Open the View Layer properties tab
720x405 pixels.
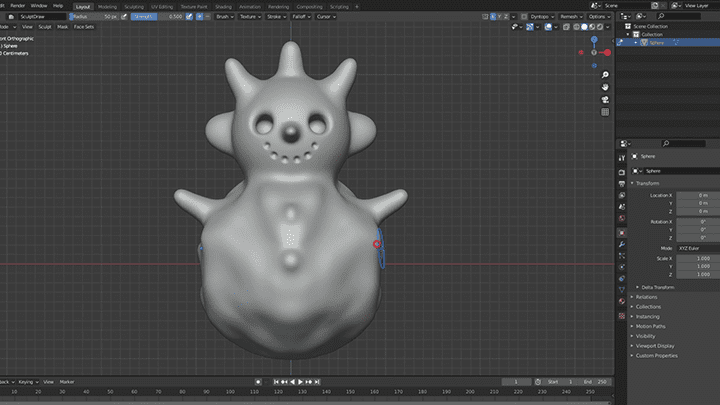pos(622,196)
